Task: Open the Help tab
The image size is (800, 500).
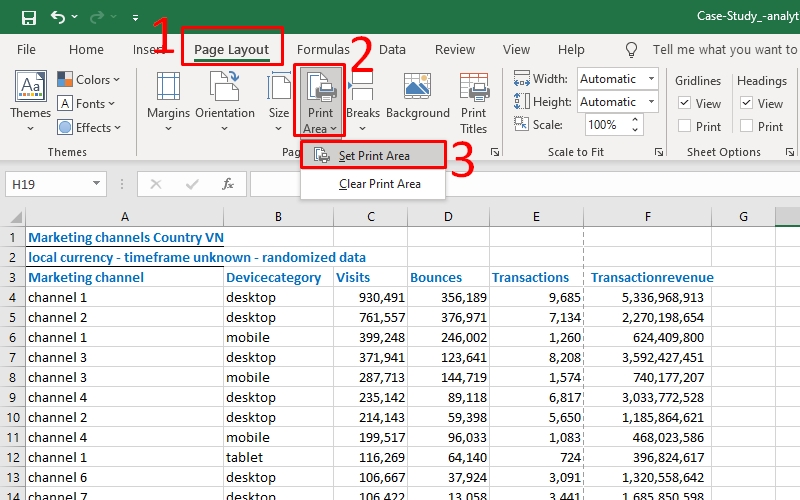Action: [571, 49]
